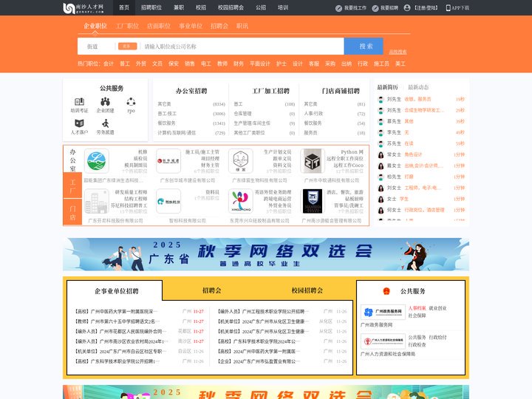Switch to 校园招聘会 tab in yellow panel
532x399 pixels.
(307, 290)
